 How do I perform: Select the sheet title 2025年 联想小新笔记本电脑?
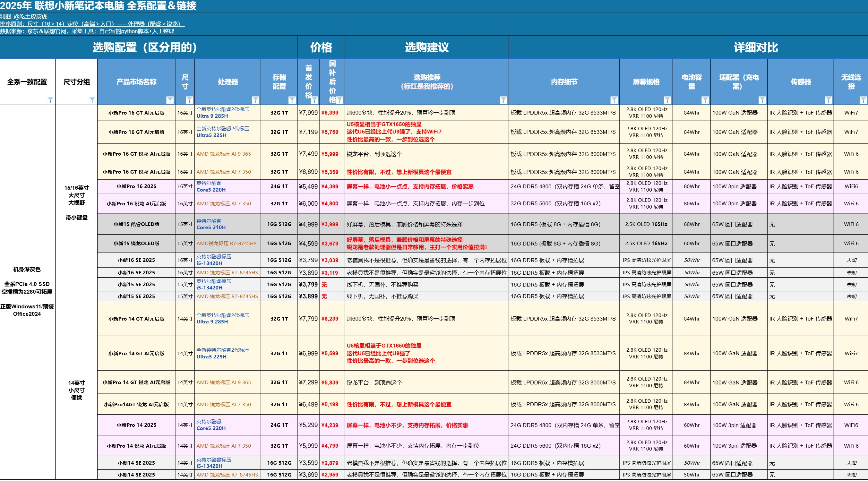pyautogui.click(x=98, y=6)
